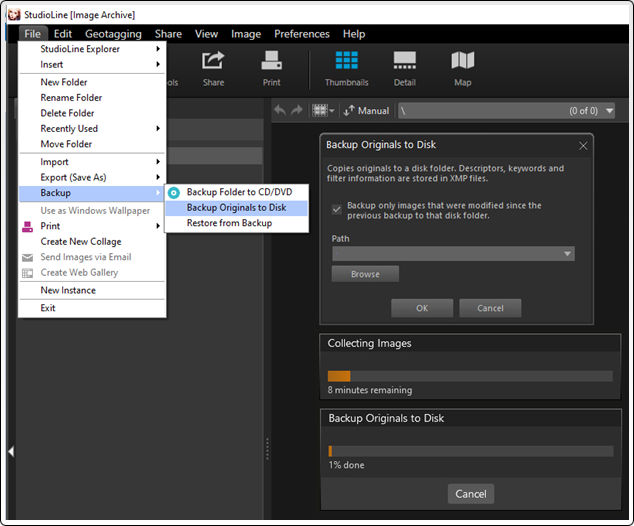The image size is (634, 526).
Task: Click the Share toolbar icon
Action: [x=213, y=68]
